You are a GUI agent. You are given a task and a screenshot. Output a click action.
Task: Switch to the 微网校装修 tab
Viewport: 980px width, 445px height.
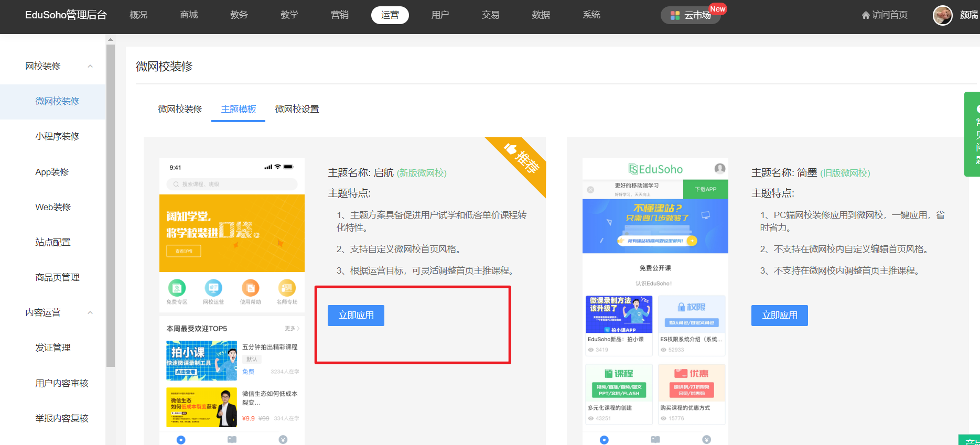coord(180,109)
